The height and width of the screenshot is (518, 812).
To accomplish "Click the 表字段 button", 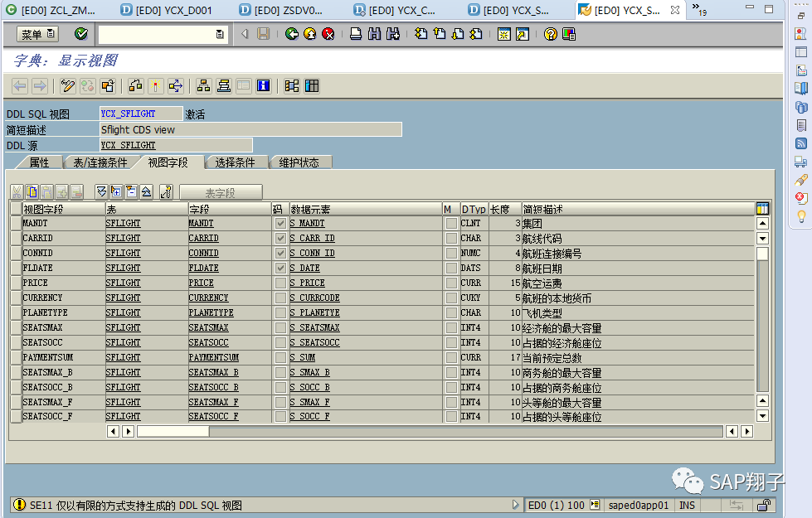I will click(221, 192).
